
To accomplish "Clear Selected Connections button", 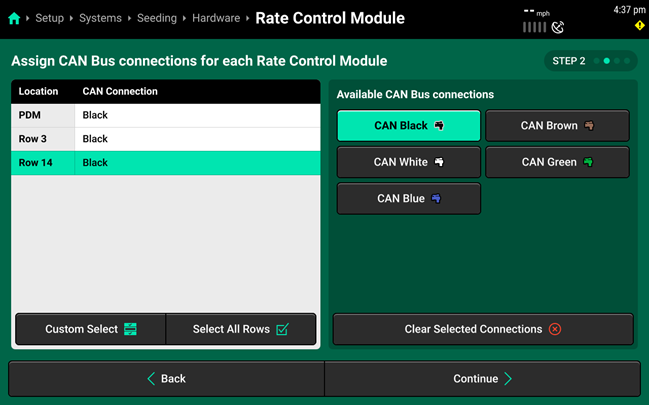I will [x=483, y=329].
